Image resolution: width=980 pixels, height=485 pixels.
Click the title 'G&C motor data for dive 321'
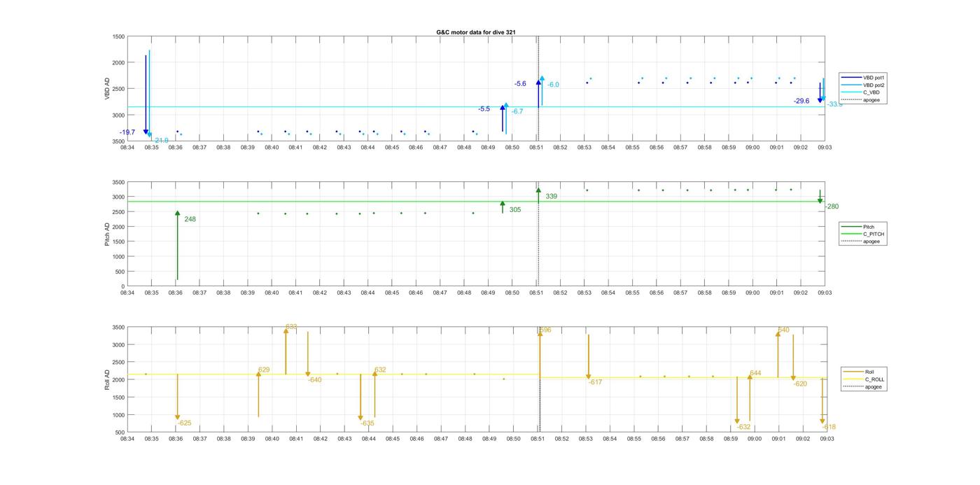tap(476, 32)
